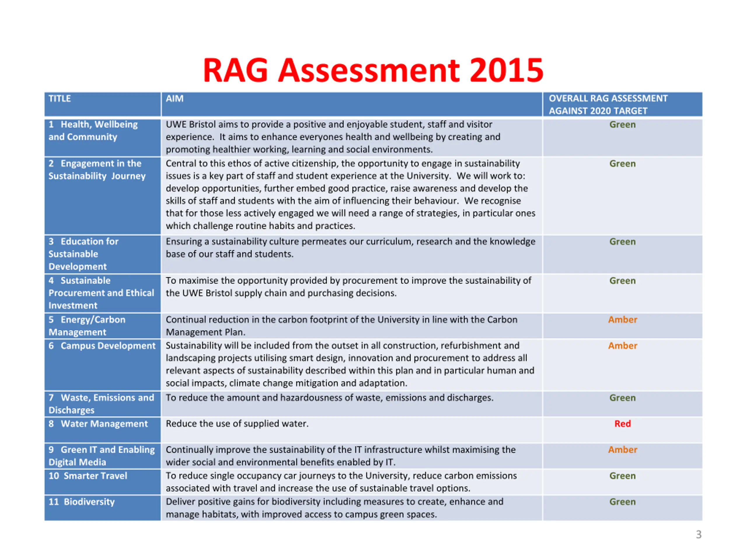Click the '11 Biodiversity' title cell
This screenshot has width=747, height=560.
tap(103, 508)
